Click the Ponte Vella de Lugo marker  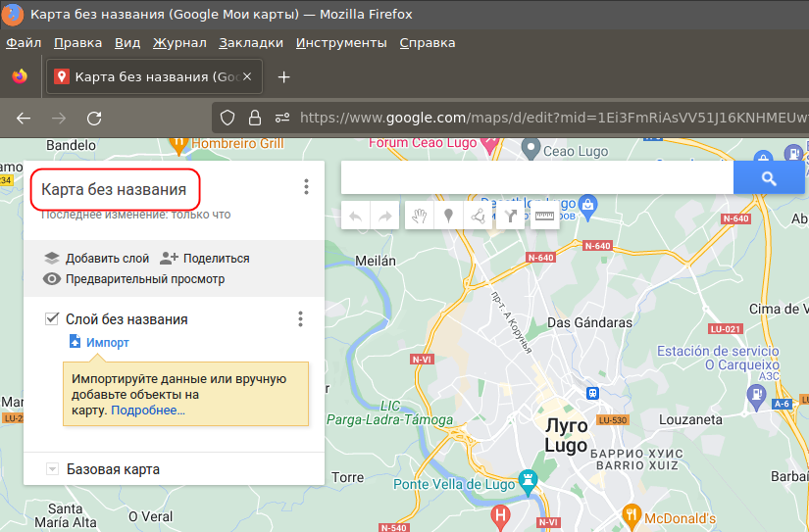click(x=528, y=480)
